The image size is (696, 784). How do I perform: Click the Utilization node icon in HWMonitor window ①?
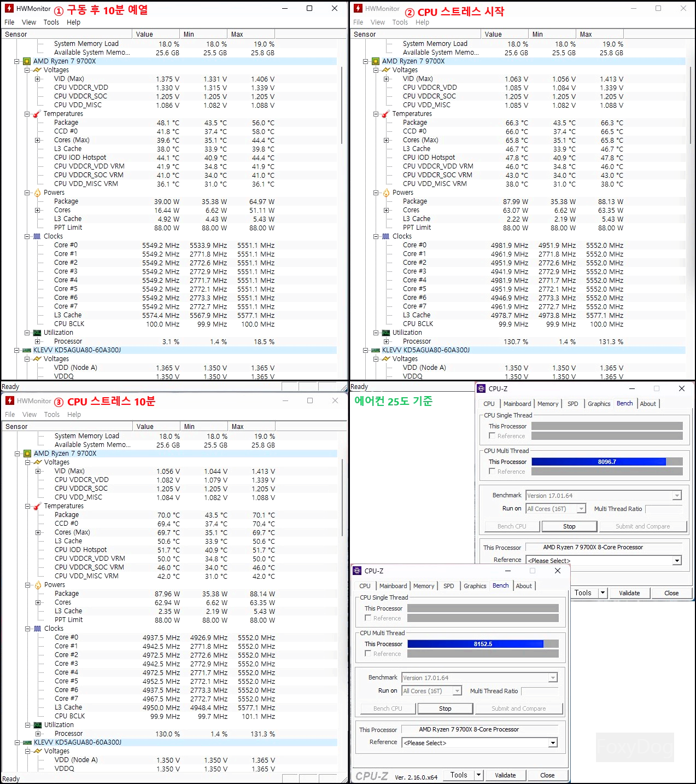pyautogui.click(x=37, y=333)
